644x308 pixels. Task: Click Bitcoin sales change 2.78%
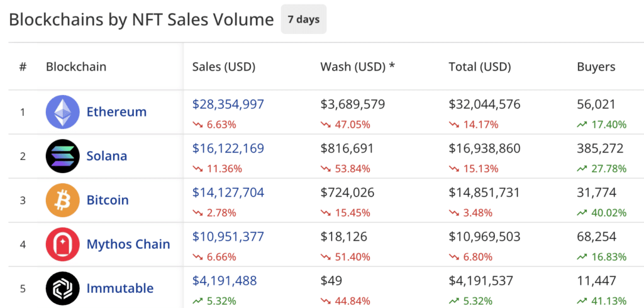point(214,213)
